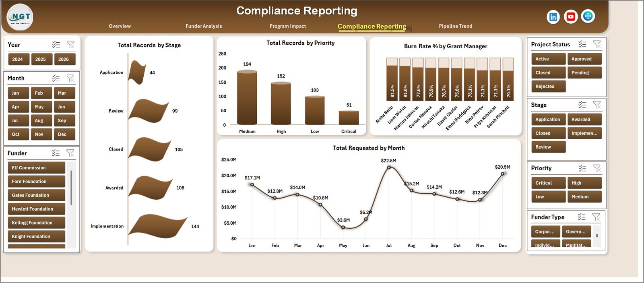The image size is (644, 283).
Task: Filter Project Status by Active
Action: (x=548, y=59)
